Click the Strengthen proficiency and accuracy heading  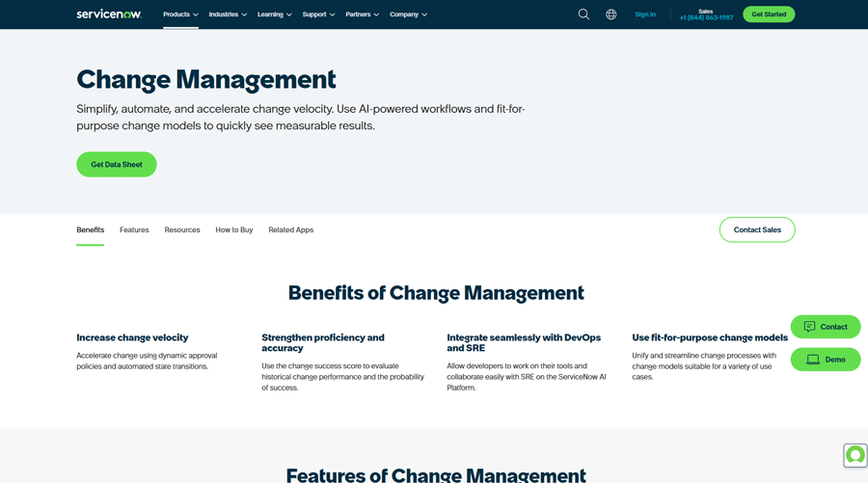pyautogui.click(x=323, y=342)
